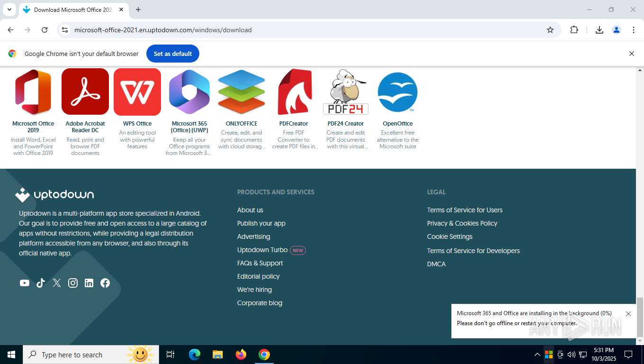Dismiss the default browser infobar
Image resolution: width=644 pixels, height=364 pixels.
click(631, 54)
